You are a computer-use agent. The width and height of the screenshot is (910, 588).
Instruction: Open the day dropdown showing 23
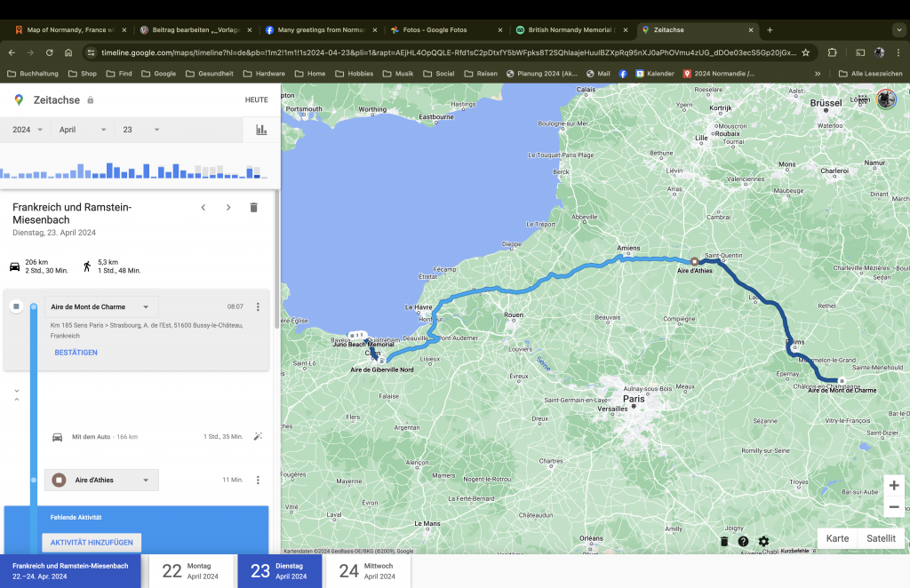pos(140,130)
